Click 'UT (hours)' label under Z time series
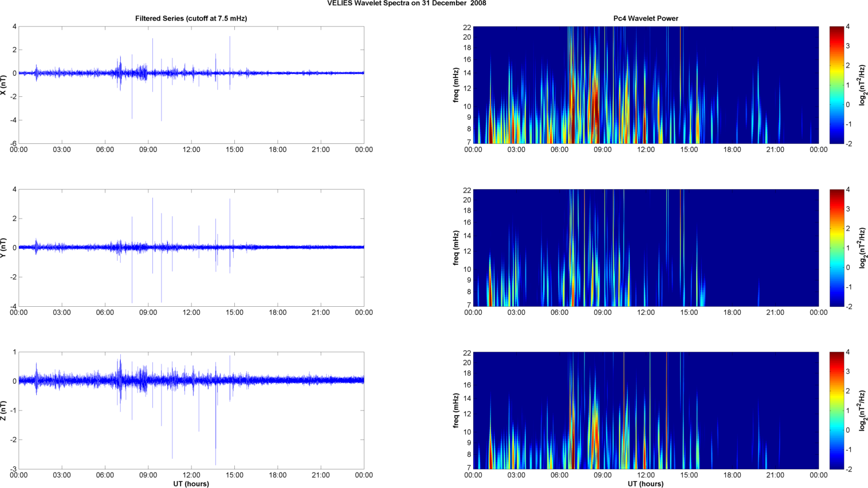The height and width of the screenshot is (488, 868). [191, 483]
